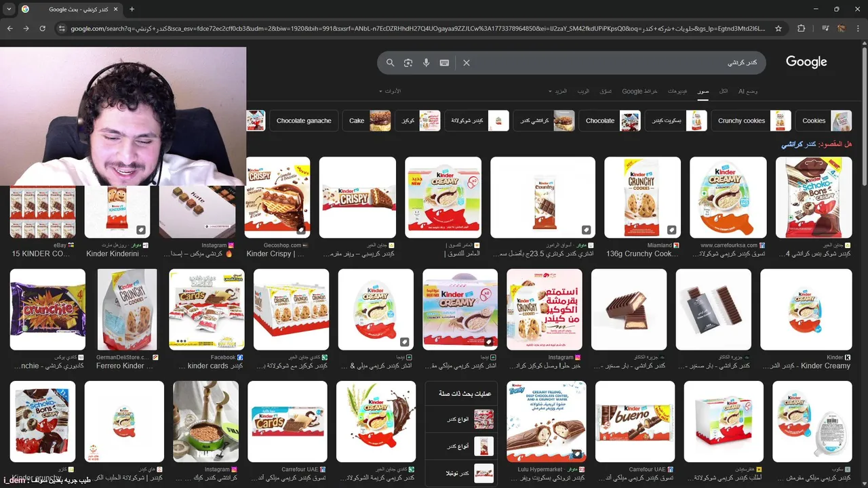868x488 pixels.
Task: Open the Chrome three-dot menu
Action: point(858,28)
